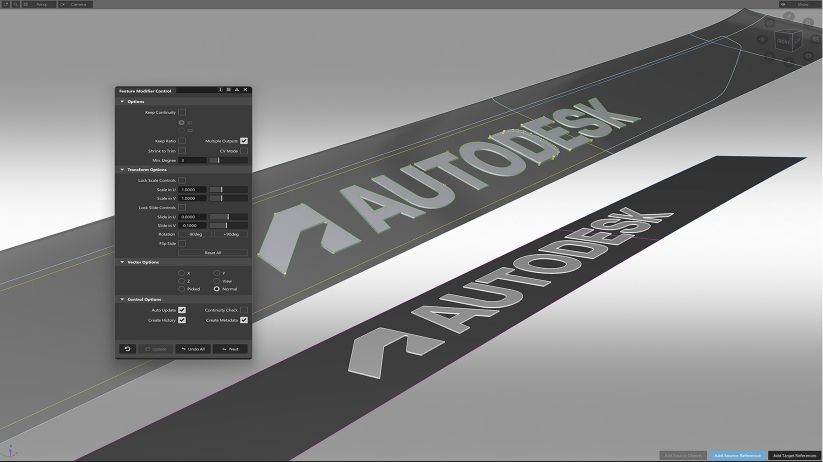Click the Scale in U slider
Image resolution: width=823 pixels, height=462 pixels.
[228, 190]
